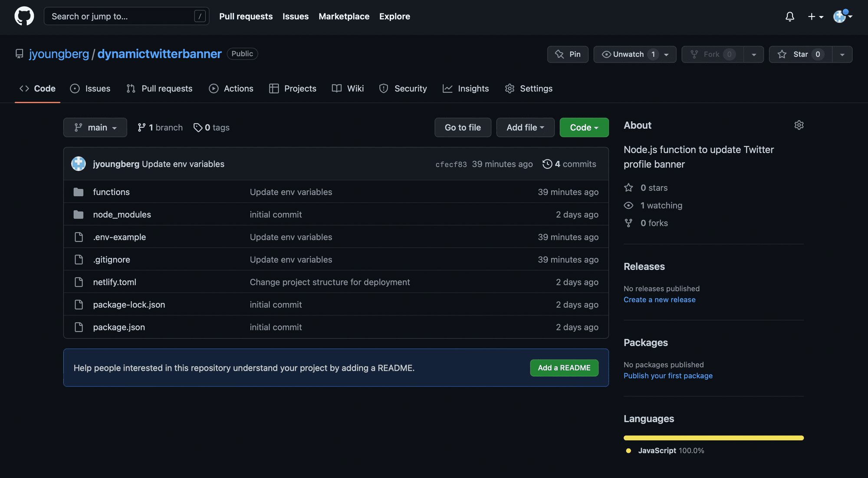
Task: Open the Projects tab
Action: [293, 88]
